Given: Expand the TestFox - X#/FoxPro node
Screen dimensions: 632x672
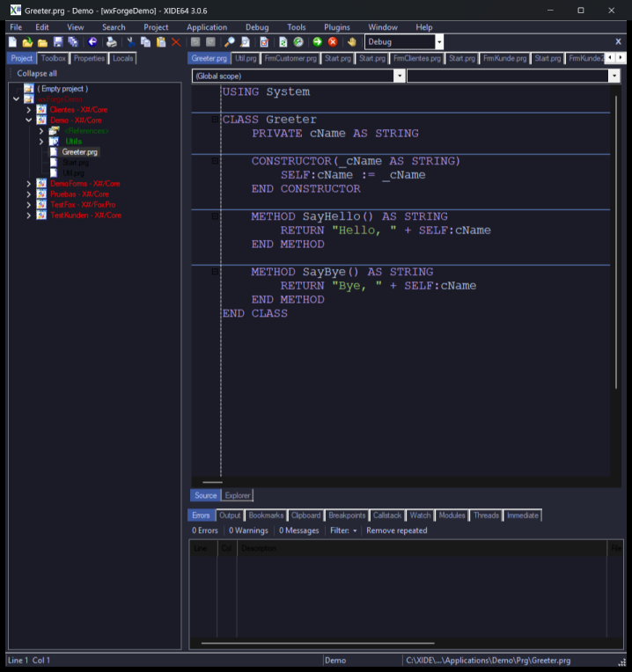Looking at the screenshot, I should [x=29, y=205].
